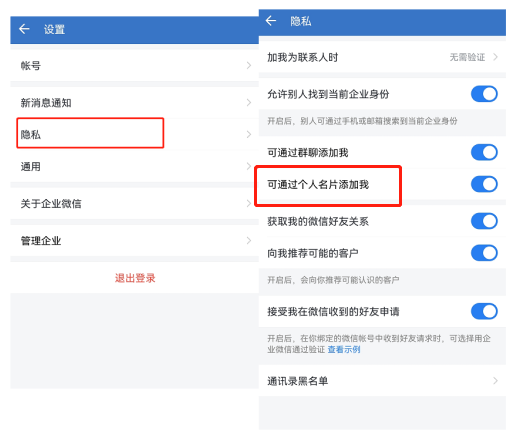Open 关于企业微信 item
The image size is (513, 438).
[x=135, y=203]
